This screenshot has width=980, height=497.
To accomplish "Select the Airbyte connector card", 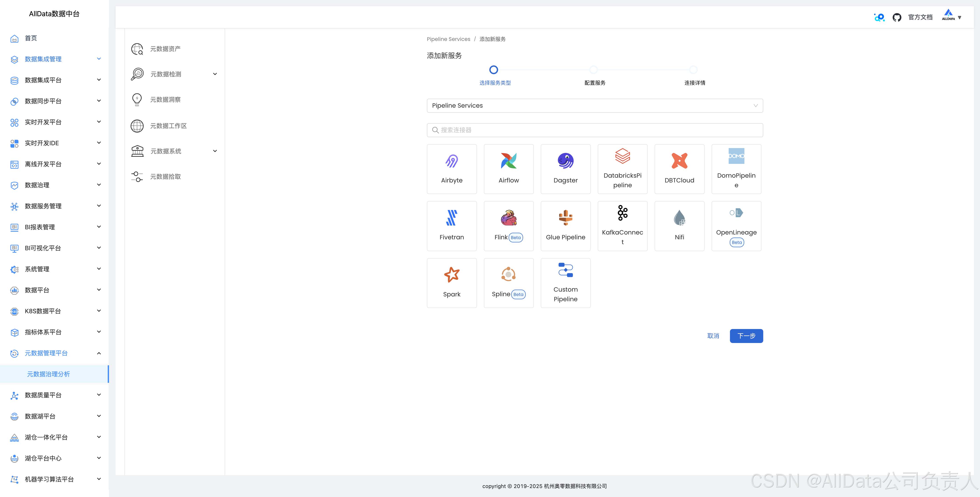I will pyautogui.click(x=452, y=169).
